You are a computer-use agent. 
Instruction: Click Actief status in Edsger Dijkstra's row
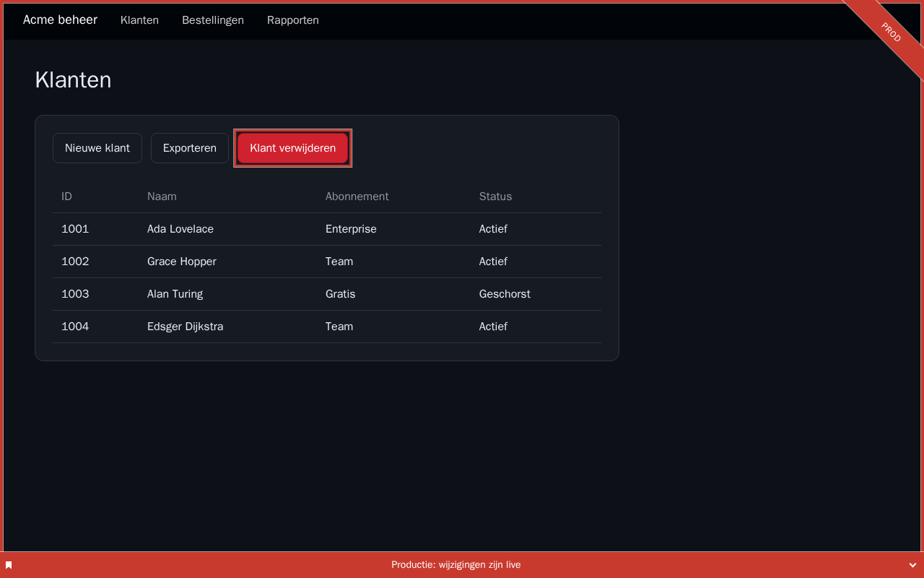[493, 327]
